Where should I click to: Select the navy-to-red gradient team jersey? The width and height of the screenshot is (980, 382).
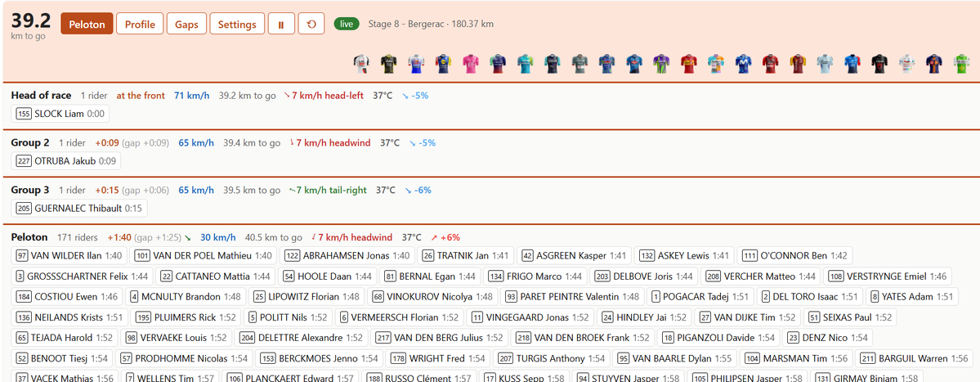[x=498, y=63]
